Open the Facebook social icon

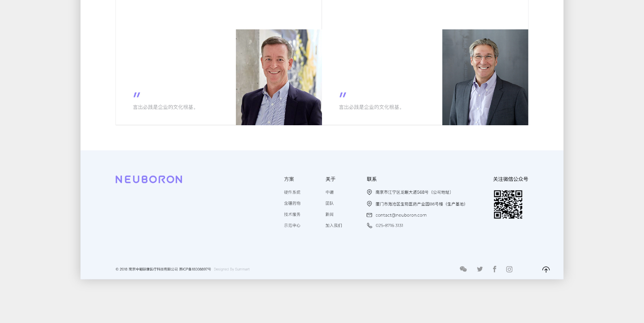pyautogui.click(x=495, y=269)
